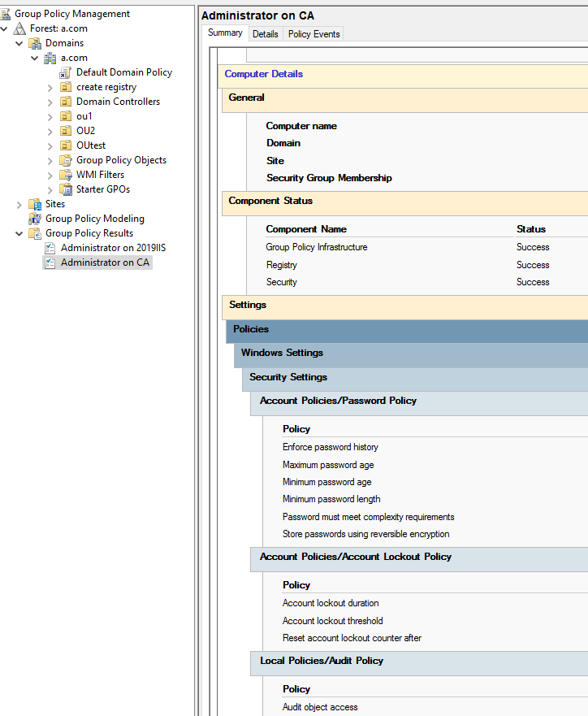This screenshot has width=588, height=716.
Task: Click the Success status for Security
Action: (x=533, y=282)
